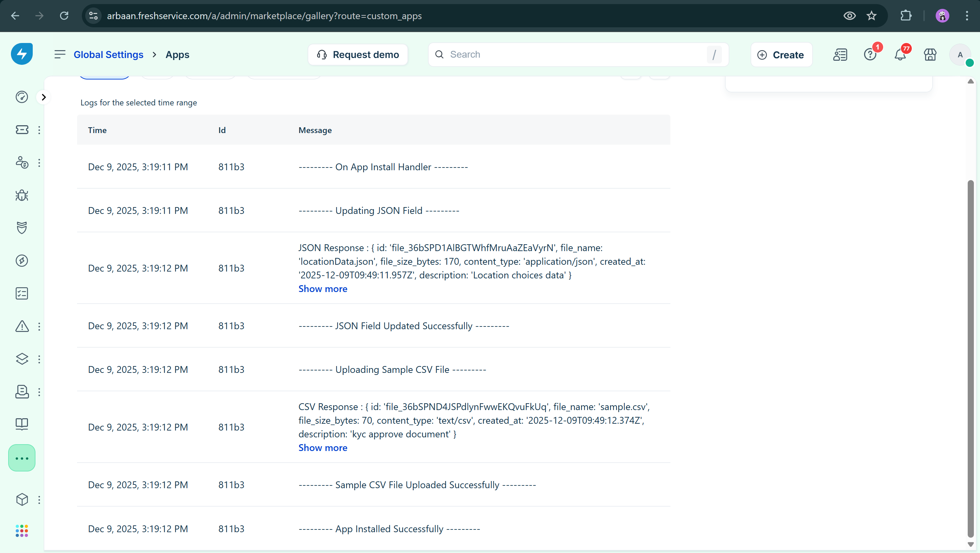Open the help question mark icon

pos(870,55)
